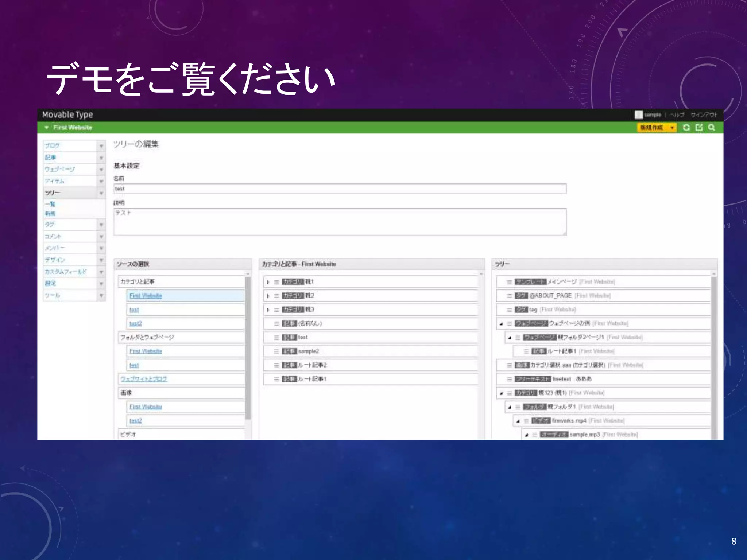
Task: Open the デザイン sidebar menu
Action: point(55,260)
